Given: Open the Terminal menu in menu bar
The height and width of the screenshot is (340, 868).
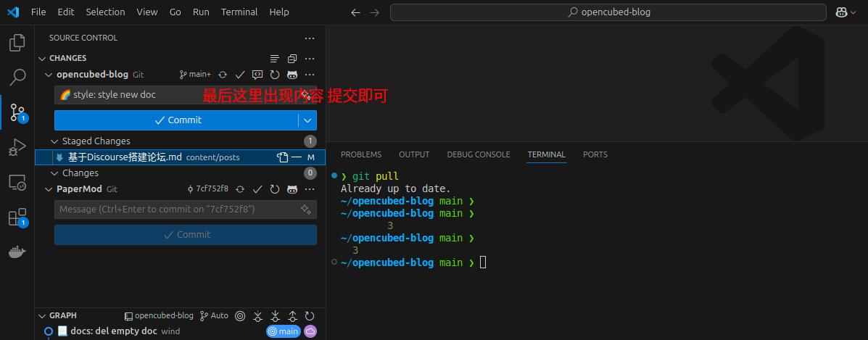Looking at the screenshot, I should click(239, 12).
